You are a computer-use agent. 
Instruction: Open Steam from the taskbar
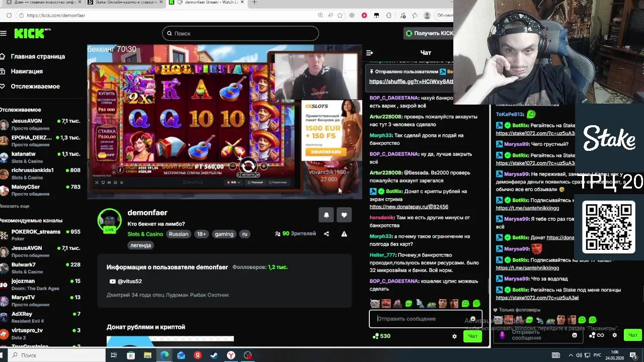(x=214, y=355)
